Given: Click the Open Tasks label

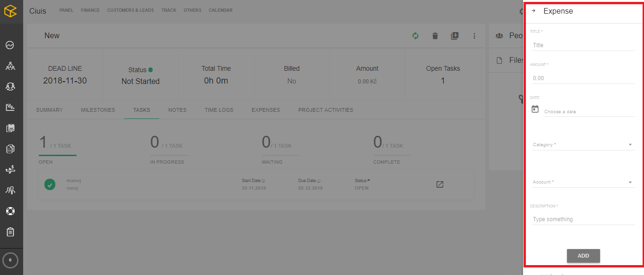Looking at the screenshot, I should click(x=443, y=68).
